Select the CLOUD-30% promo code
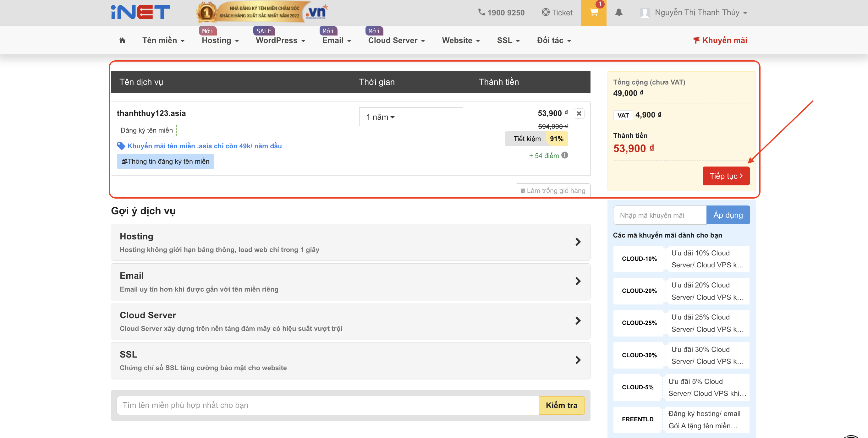The width and height of the screenshot is (868, 438). point(681,355)
